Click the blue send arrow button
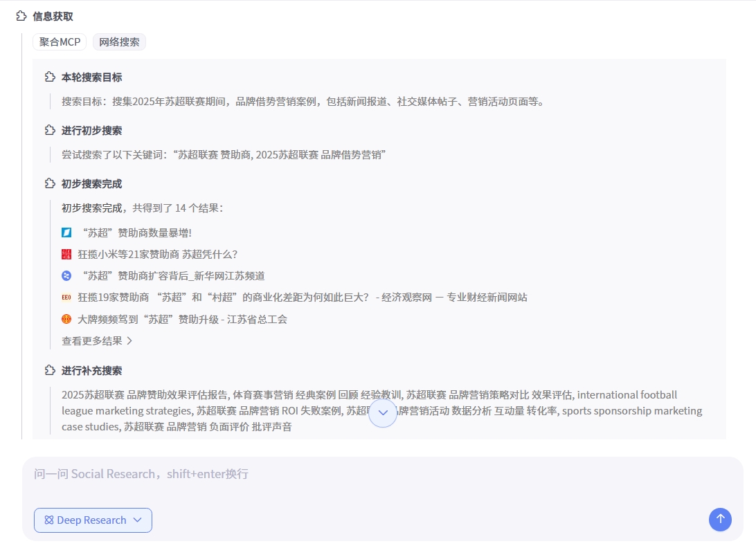 (x=720, y=520)
